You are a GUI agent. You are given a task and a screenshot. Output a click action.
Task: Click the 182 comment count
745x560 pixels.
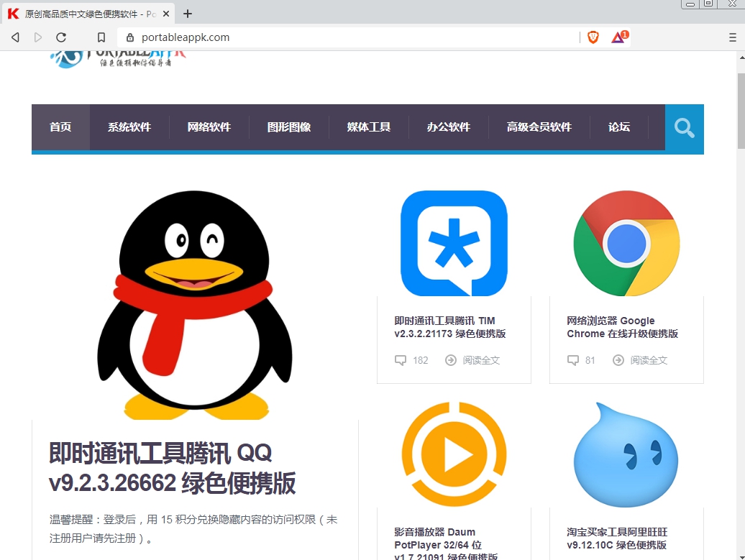point(421,360)
